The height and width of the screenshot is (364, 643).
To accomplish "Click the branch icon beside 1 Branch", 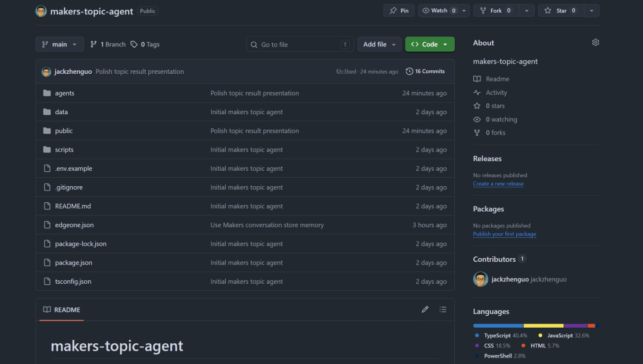I will point(93,44).
